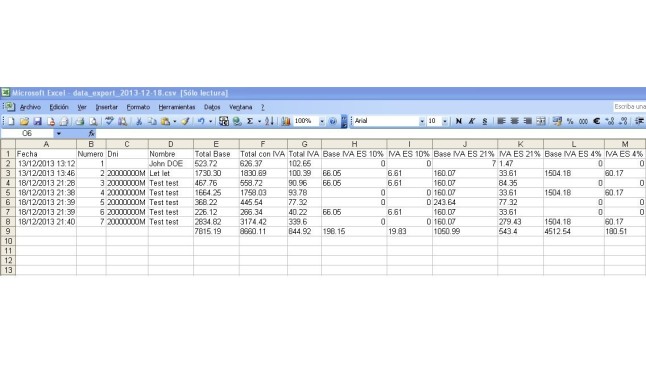Toggle center alignment
The height and width of the screenshot is (366, 646).
[514, 121]
